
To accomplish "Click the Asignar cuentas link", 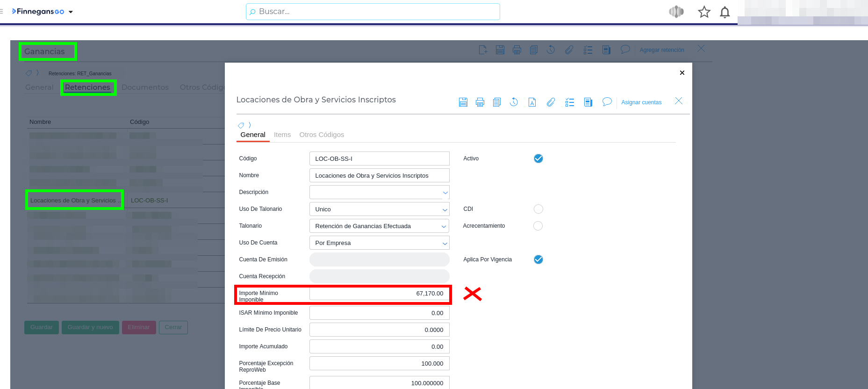I will click(641, 102).
